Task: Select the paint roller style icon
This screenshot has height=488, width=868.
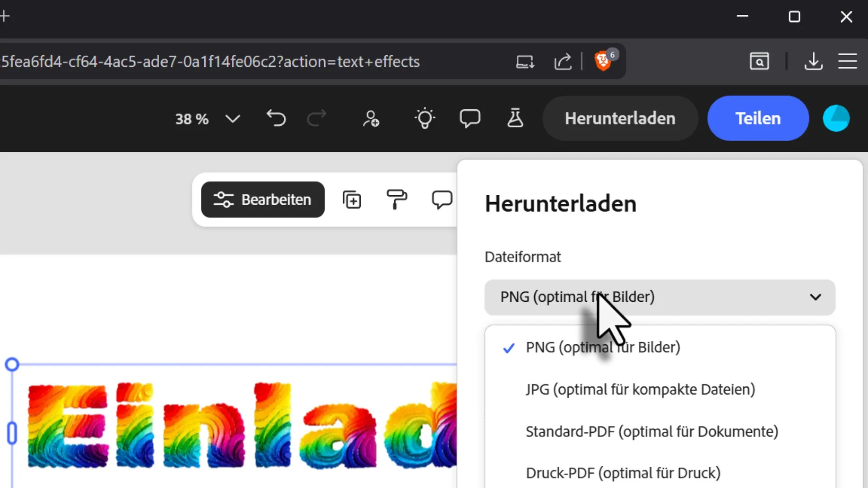Action: (396, 200)
